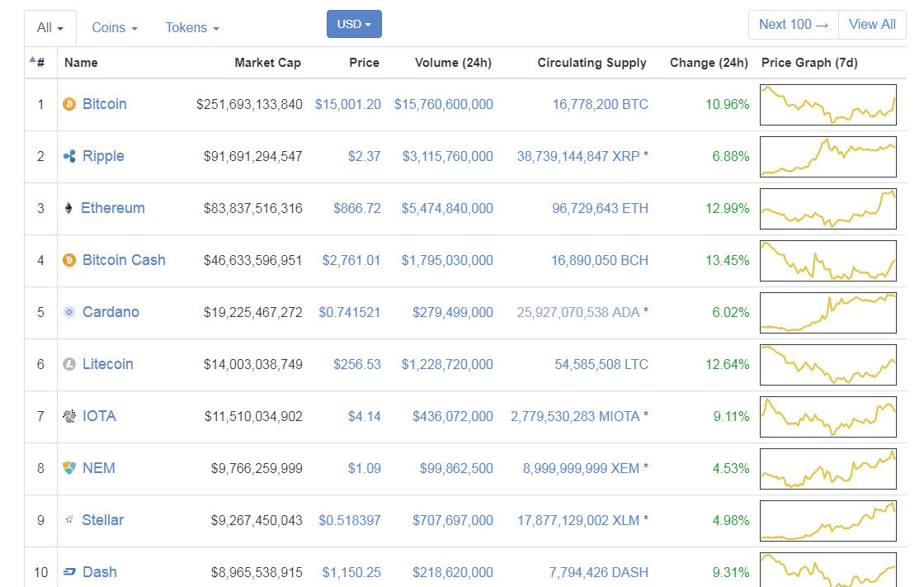Click the IOTA logo icon
The width and height of the screenshot is (924, 587).
pyautogui.click(x=69, y=416)
